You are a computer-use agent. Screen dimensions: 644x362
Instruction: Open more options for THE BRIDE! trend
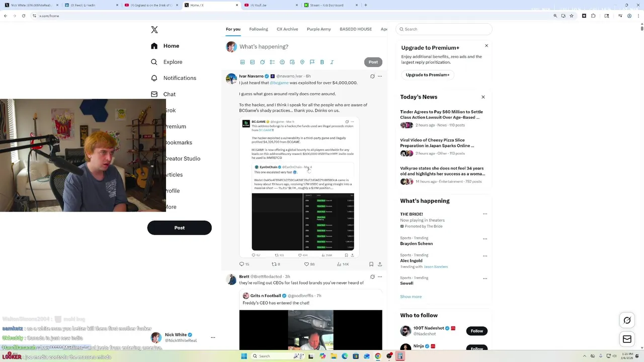tap(485, 214)
